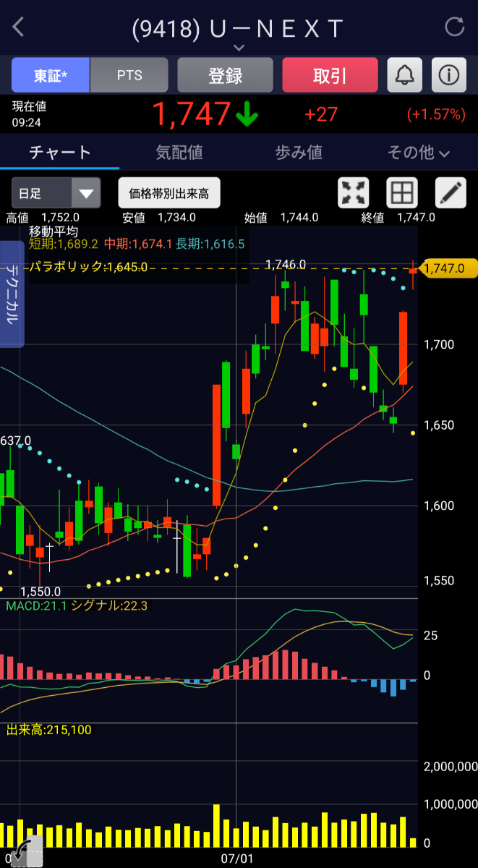Image resolution: width=478 pixels, height=868 pixels.
Task: Open the multi-chart grid layout
Action: pos(402,193)
